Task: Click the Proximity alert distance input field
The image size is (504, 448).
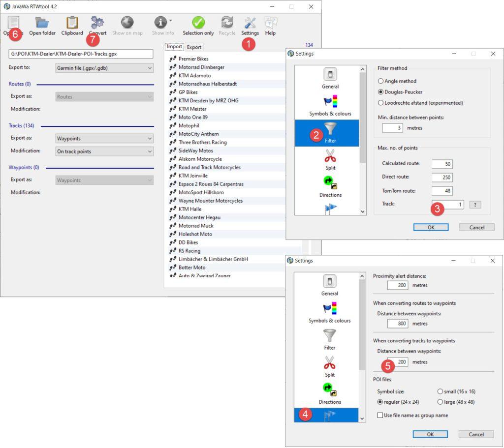Action: (397, 285)
